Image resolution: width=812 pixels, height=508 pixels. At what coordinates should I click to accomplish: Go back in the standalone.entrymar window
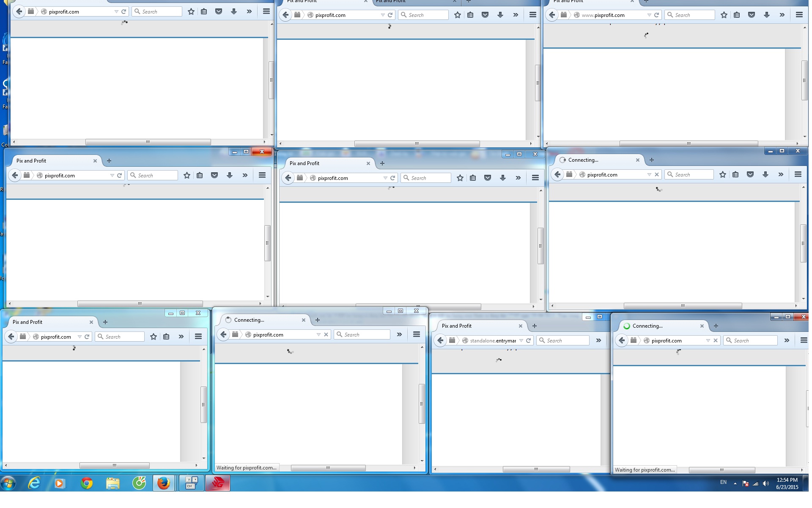(440, 340)
